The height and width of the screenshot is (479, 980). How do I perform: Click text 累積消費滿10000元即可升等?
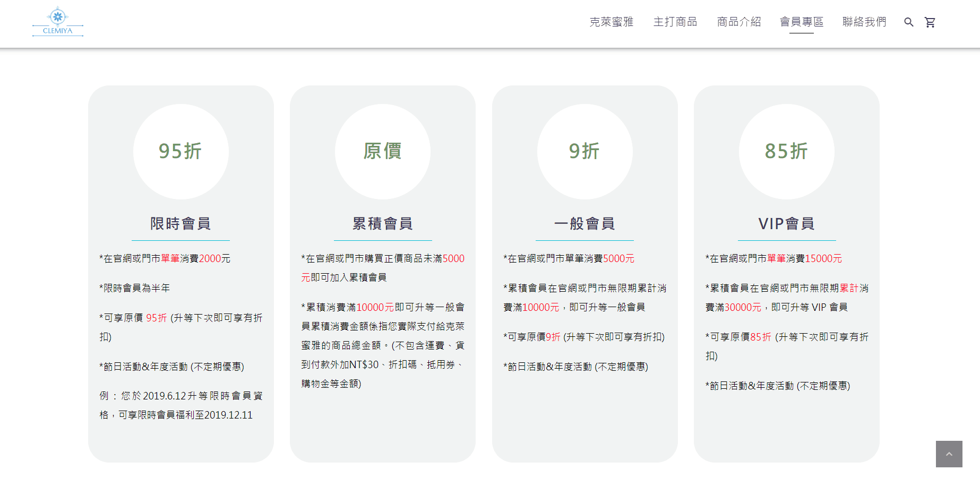pyautogui.click(x=365, y=307)
